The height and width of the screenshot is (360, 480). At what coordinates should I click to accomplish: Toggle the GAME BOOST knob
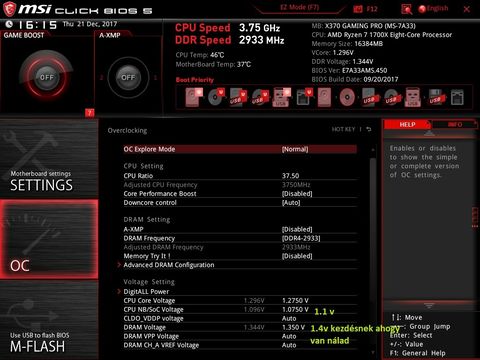[x=46, y=77]
